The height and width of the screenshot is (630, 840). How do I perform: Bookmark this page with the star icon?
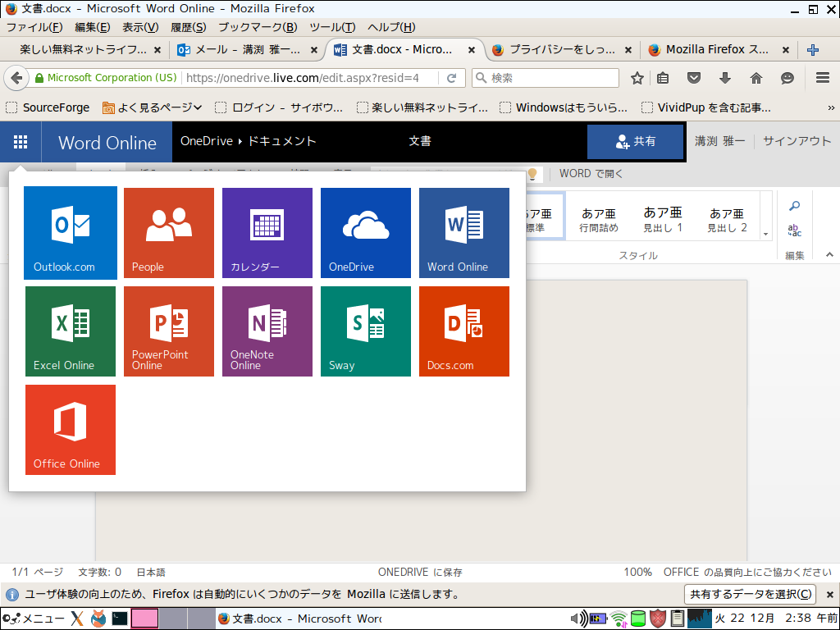click(x=637, y=78)
